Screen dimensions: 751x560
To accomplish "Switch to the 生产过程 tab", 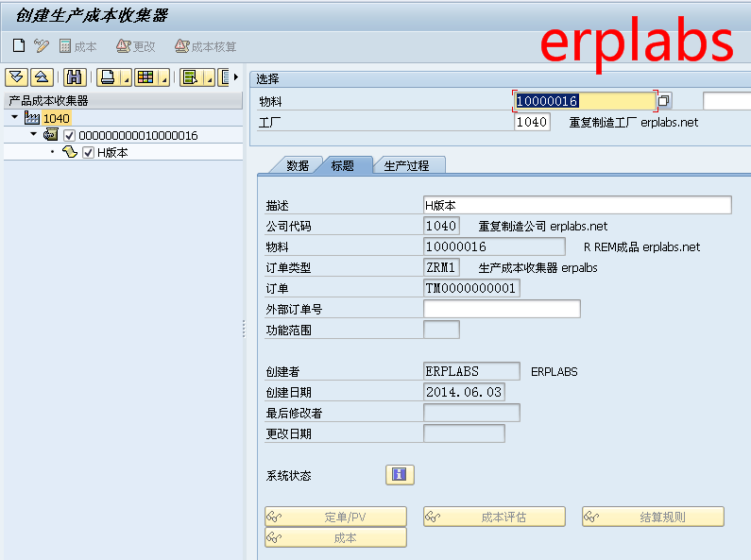I will click(406, 165).
